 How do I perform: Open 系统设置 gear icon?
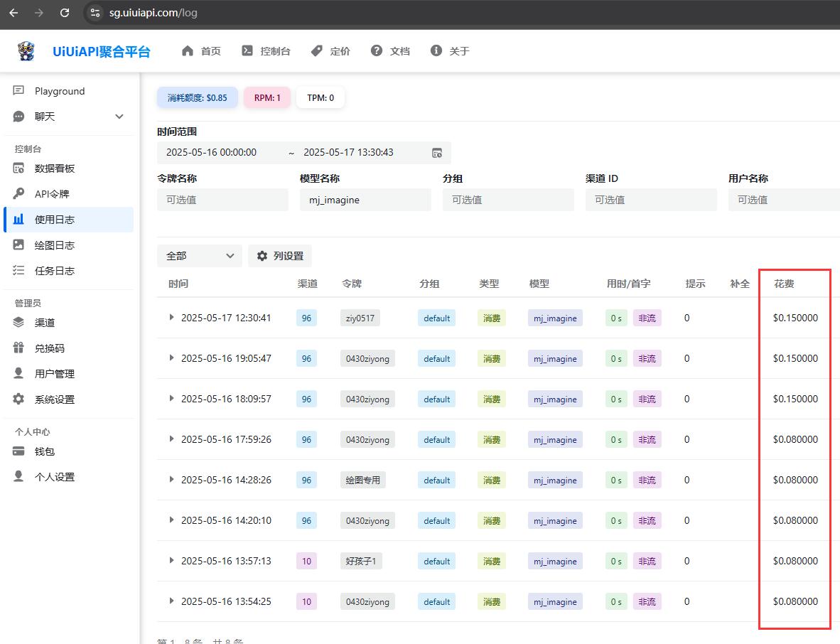coord(18,399)
